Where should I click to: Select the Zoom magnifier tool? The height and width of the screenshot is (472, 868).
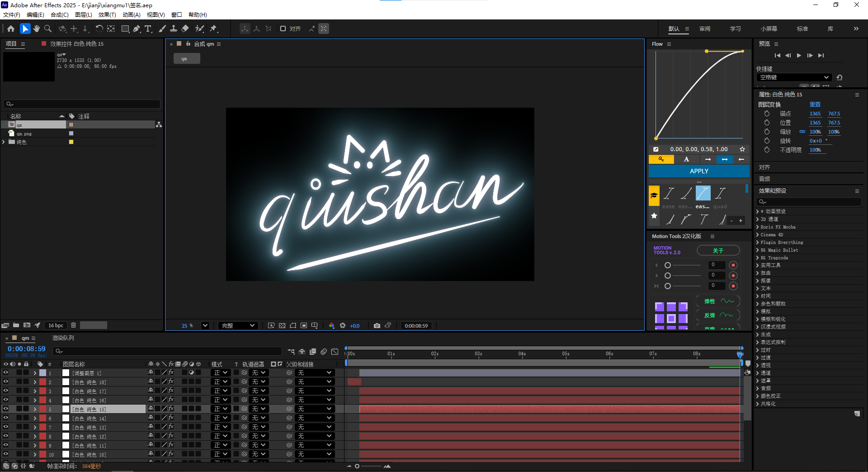(47, 29)
